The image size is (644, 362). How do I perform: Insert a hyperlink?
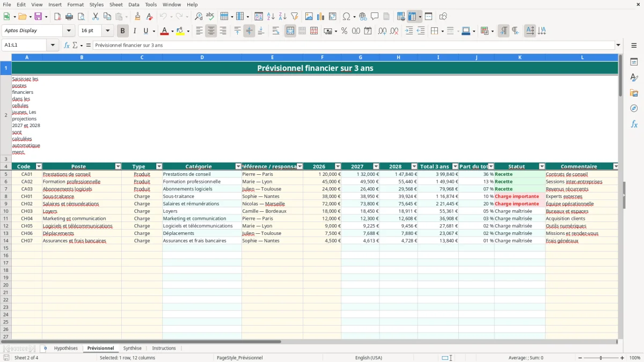(363, 17)
